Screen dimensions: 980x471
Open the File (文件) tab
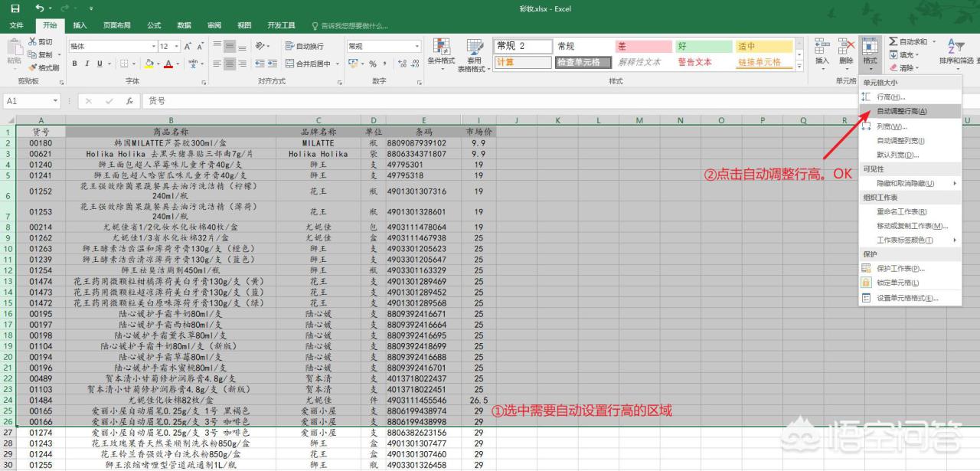pyautogui.click(x=16, y=25)
